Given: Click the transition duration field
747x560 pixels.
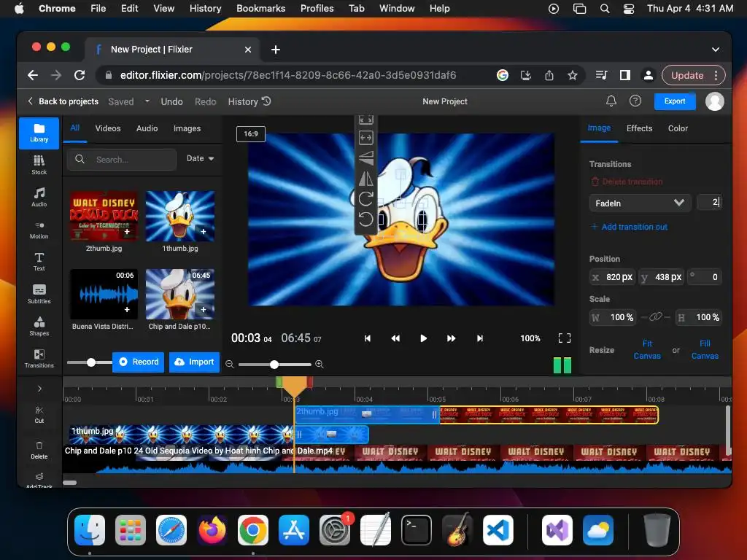Looking at the screenshot, I should (709, 203).
